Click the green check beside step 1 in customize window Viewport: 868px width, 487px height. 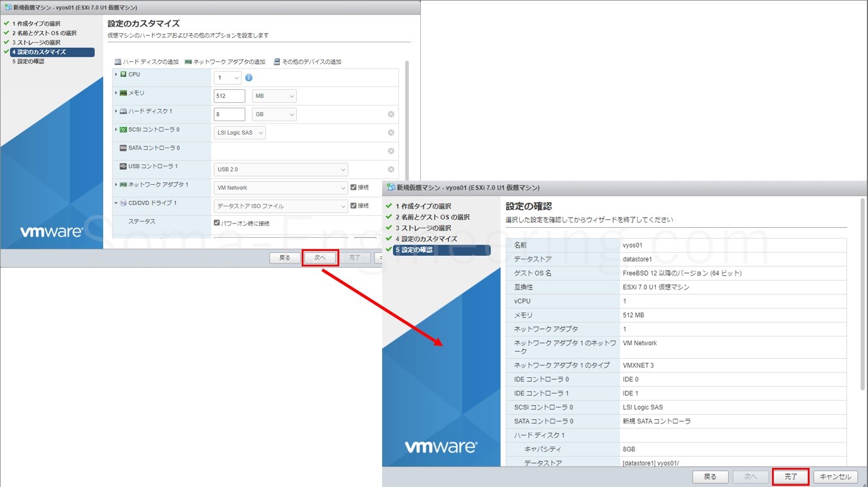6,24
